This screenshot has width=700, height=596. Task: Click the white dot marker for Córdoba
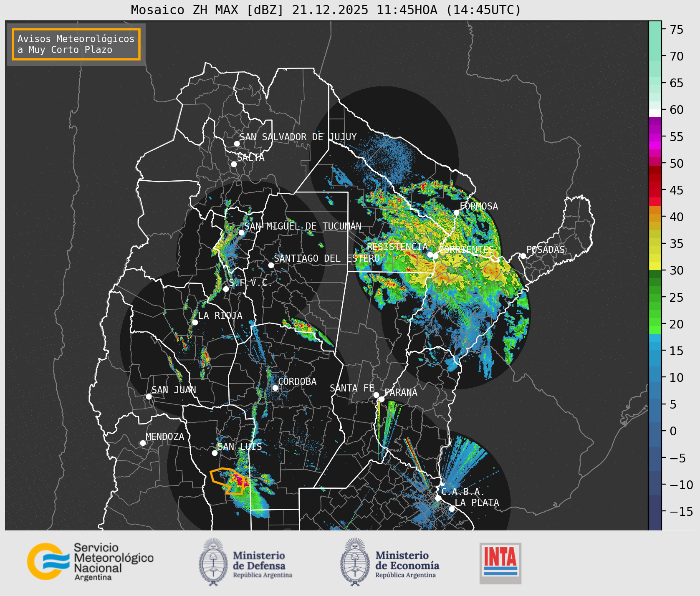point(275,388)
